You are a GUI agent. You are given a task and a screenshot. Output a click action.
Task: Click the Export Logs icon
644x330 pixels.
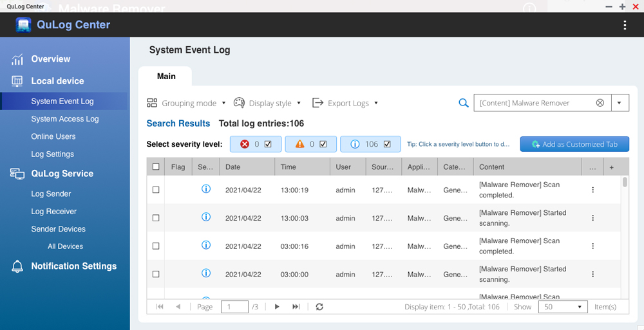(317, 103)
